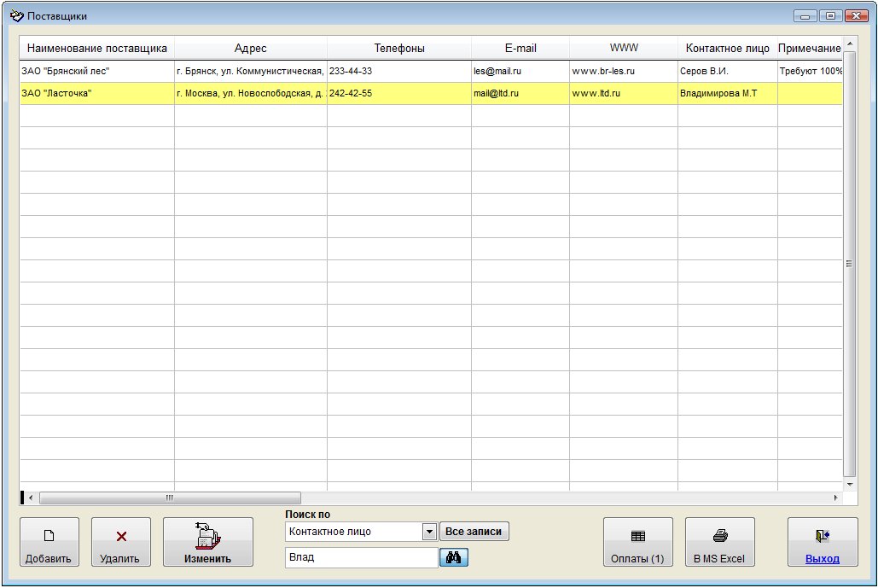Click the search text field containing Влад
Screen dimensions: 878x588
(361, 557)
